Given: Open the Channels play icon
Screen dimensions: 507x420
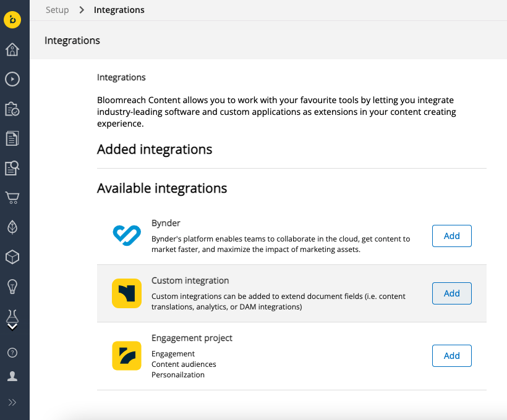Looking at the screenshot, I should tap(14, 79).
